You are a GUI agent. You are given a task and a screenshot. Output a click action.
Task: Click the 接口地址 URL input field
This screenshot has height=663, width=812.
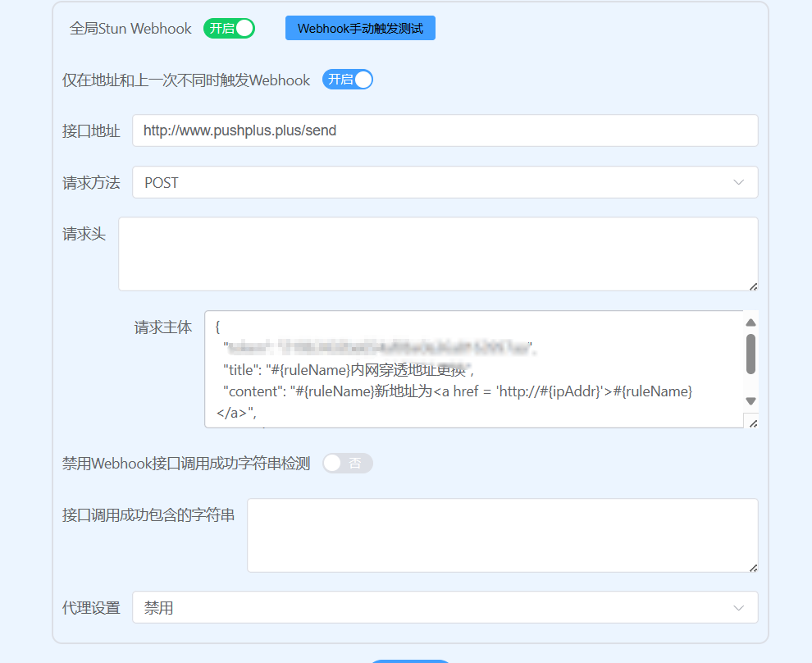pyautogui.click(x=445, y=130)
